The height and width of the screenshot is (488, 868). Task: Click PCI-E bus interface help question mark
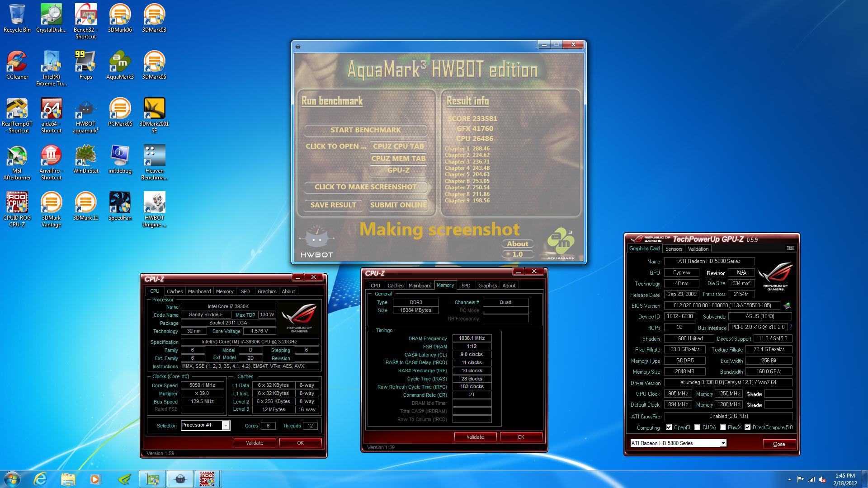point(791,327)
